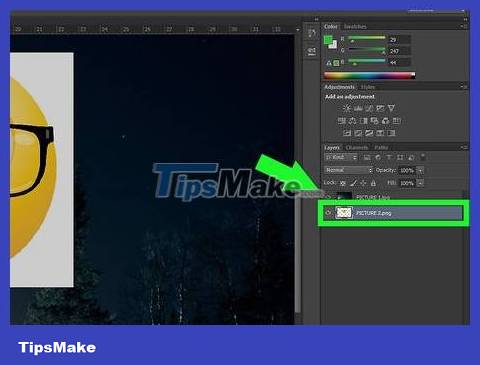
Task: Open the Properties panel icon in collapsed dock
Action: pos(312,51)
